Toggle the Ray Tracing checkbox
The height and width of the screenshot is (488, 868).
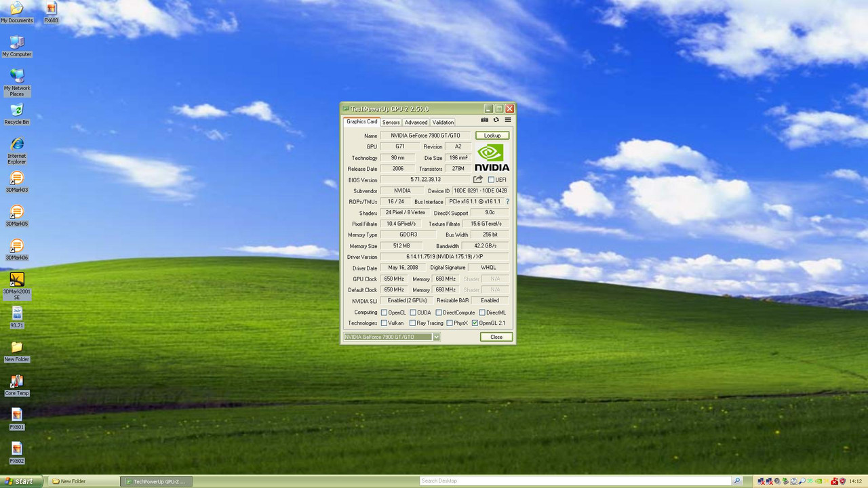tap(413, 323)
